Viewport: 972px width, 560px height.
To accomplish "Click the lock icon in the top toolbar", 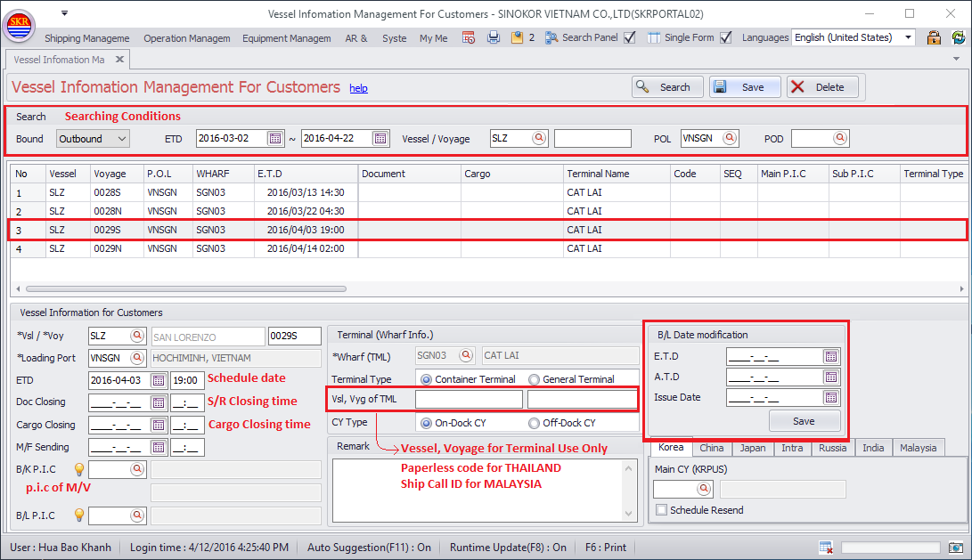I will (x=934, y=37).
